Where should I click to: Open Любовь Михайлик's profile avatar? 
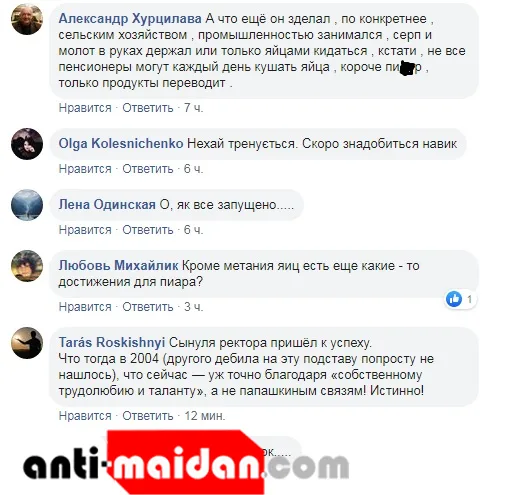pyautogui.click(x=27, y=266)
